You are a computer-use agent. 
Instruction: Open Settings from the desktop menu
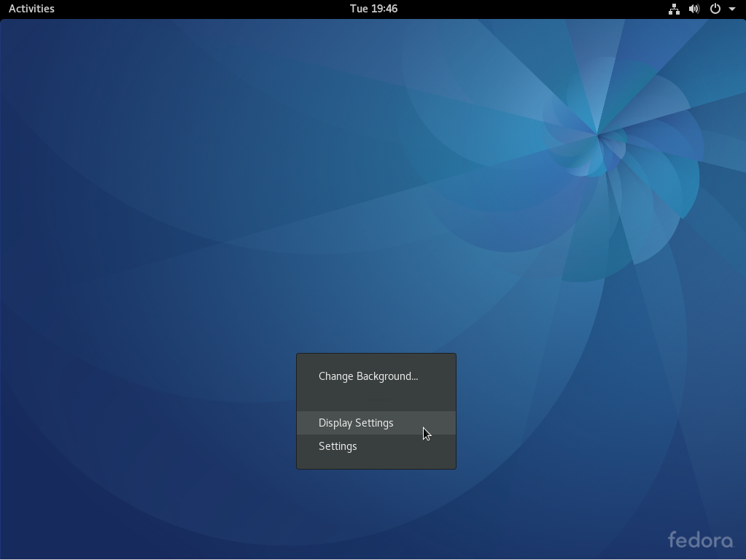point(338,446)
